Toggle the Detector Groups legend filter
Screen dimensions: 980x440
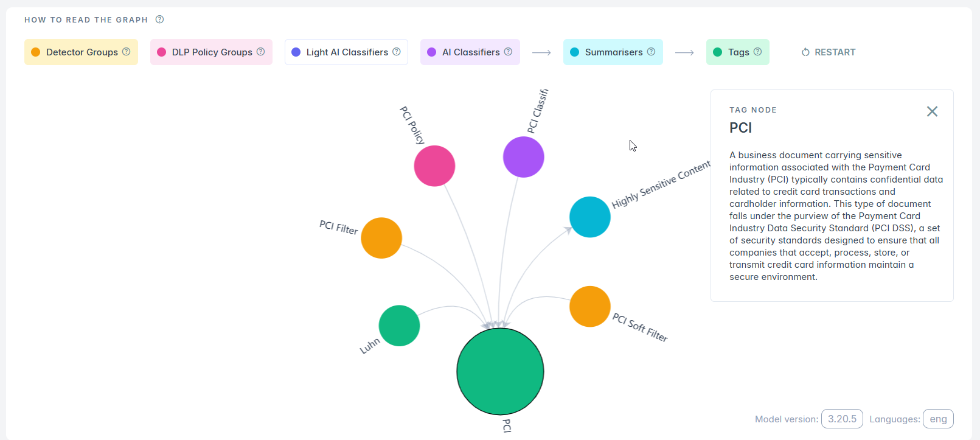coord(75,52)
